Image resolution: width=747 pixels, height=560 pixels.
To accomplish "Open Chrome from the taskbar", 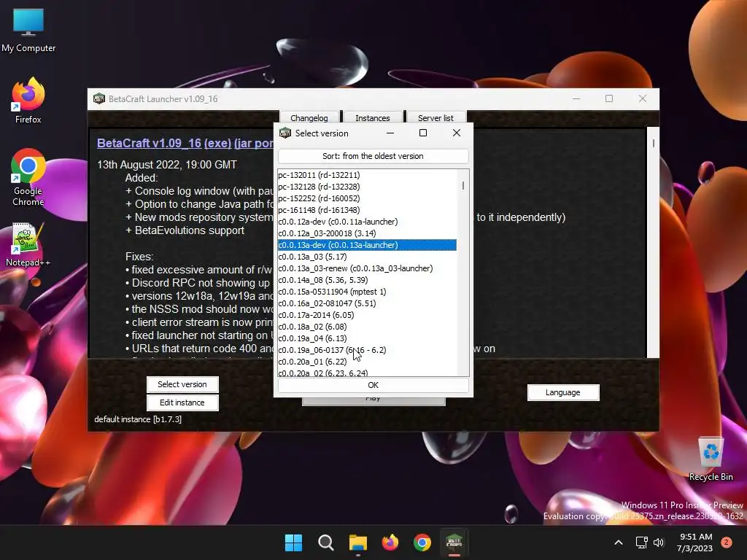I will tap(422, 542).
